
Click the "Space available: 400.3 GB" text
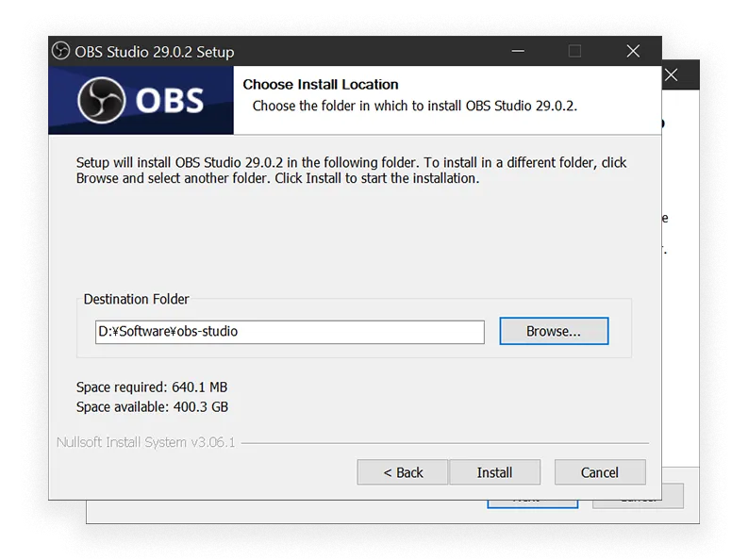(152, 407)
